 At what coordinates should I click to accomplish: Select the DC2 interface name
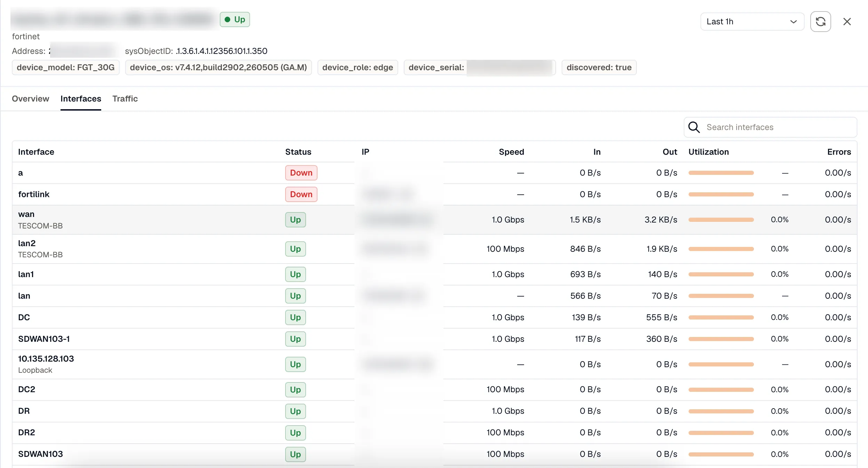[x=26, y=389]
